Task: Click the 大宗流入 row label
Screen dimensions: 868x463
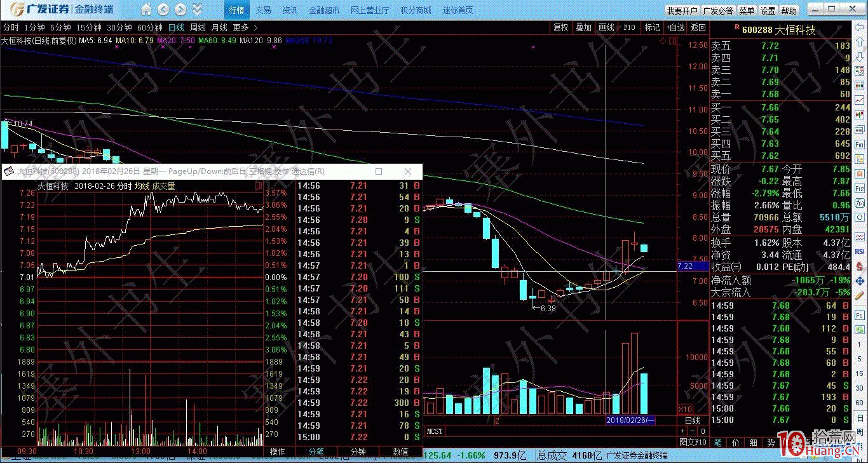Action: point(731,293)
